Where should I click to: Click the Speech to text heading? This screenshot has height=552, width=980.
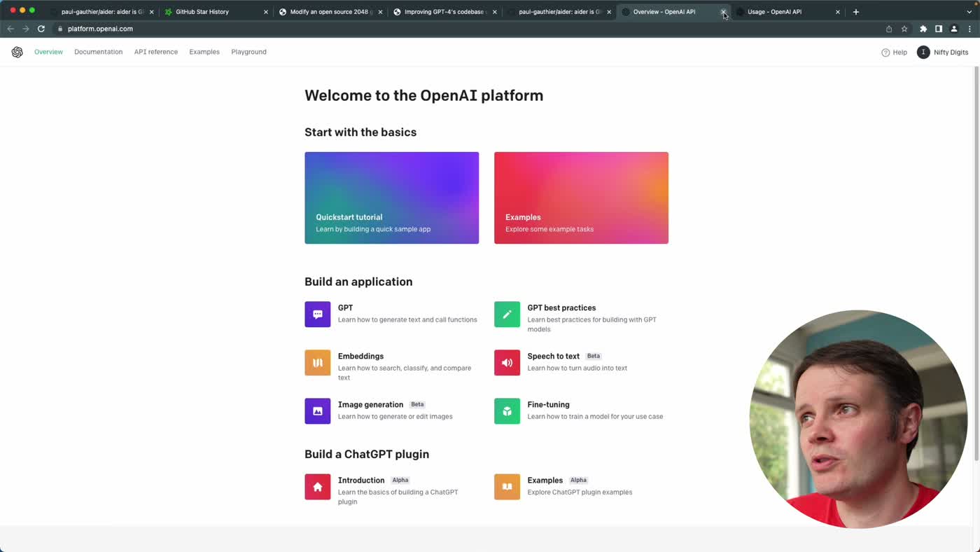coord(553,357)
